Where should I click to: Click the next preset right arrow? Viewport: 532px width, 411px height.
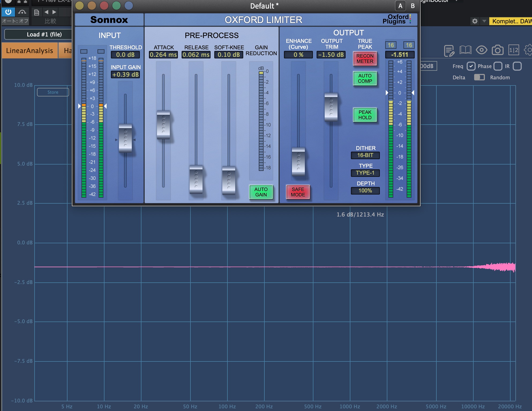click(54, 12)
